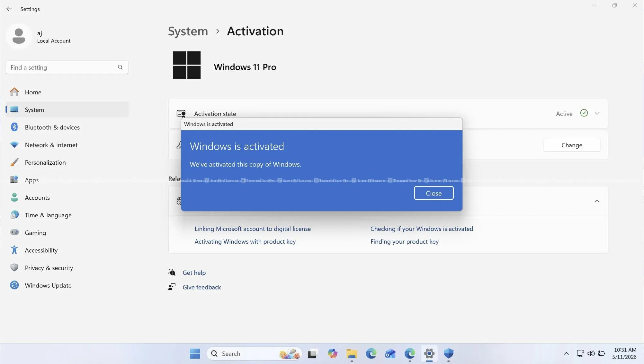Open Accounts settings

[x=67, y=197]
